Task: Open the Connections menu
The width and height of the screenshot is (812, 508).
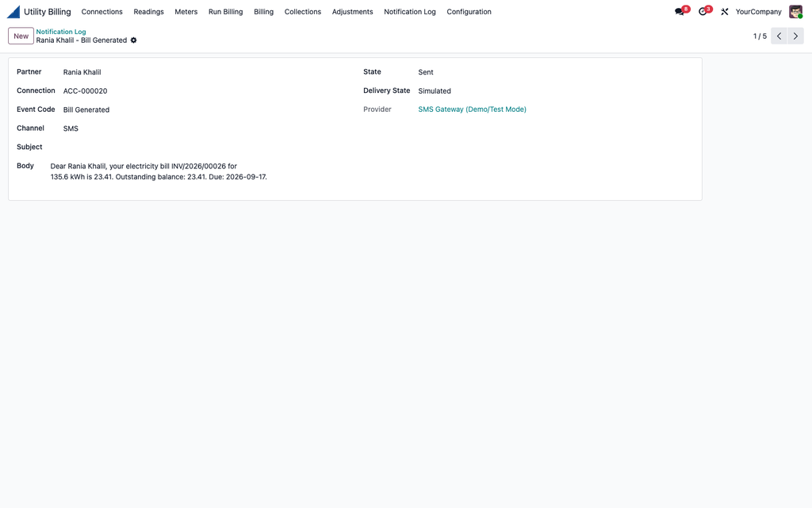Action: (x=102, y=11)
